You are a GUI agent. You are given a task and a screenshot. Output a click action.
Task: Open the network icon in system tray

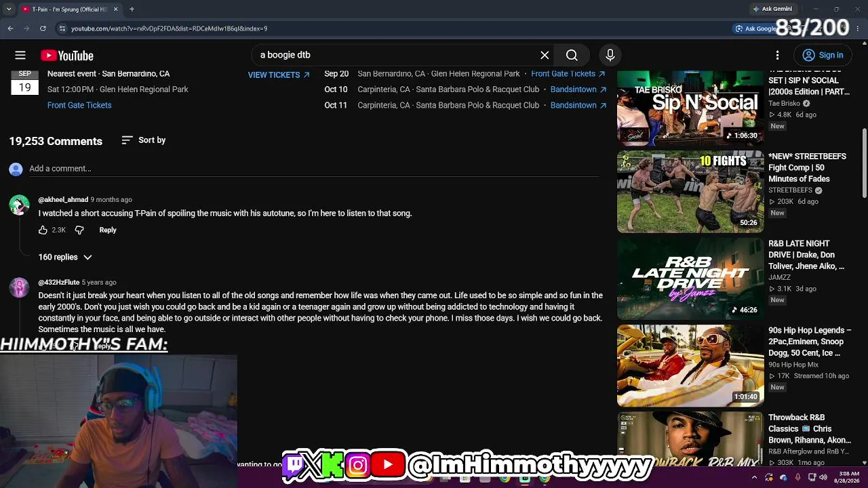pos(812,477)
